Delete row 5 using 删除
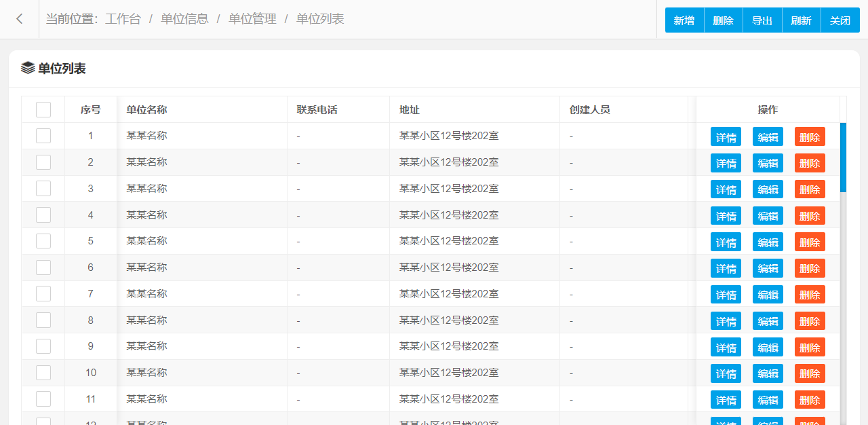 click(x=810, y=242)
